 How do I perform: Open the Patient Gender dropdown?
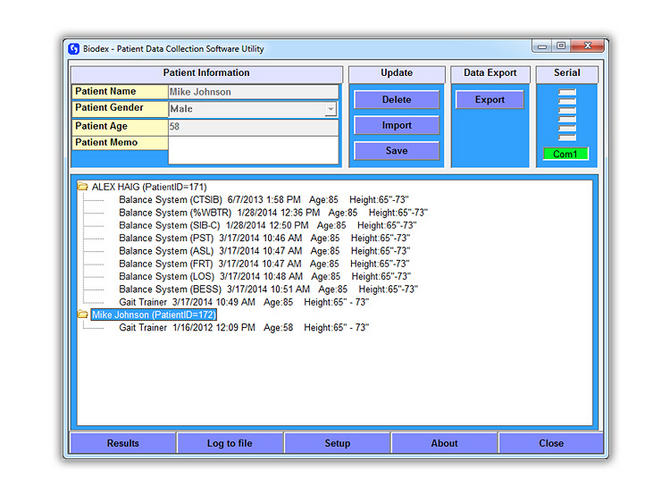pyautogui.click(x=331, y=109)
